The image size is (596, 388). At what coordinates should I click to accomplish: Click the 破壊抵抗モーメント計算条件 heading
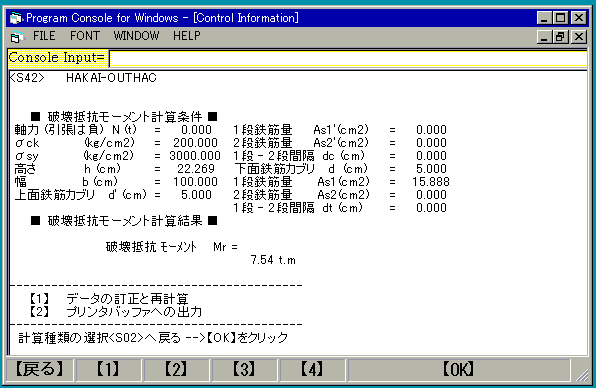(124, 117)
